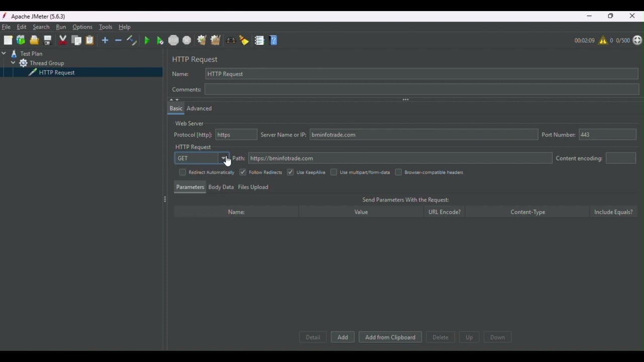Click the Content-Type column header
Screen dimensions: 644x362
[528, 212]
